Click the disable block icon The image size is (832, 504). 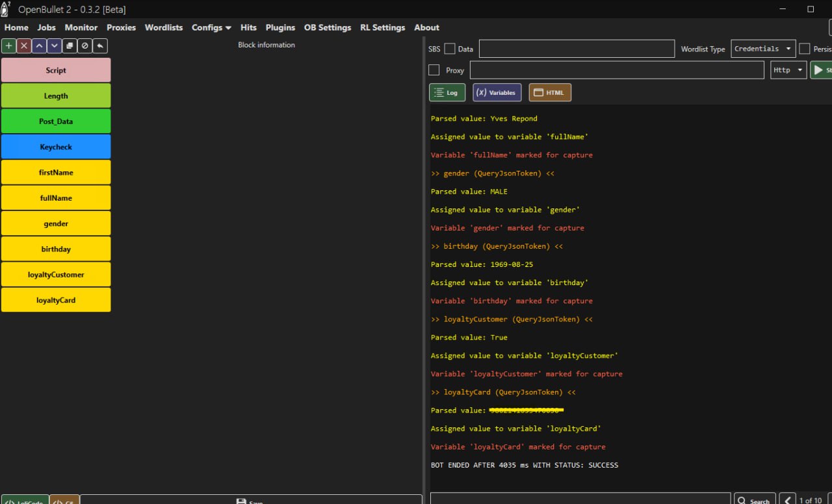84,45
